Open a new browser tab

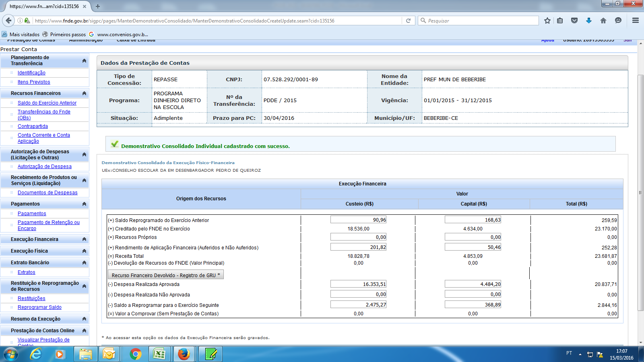98,6
